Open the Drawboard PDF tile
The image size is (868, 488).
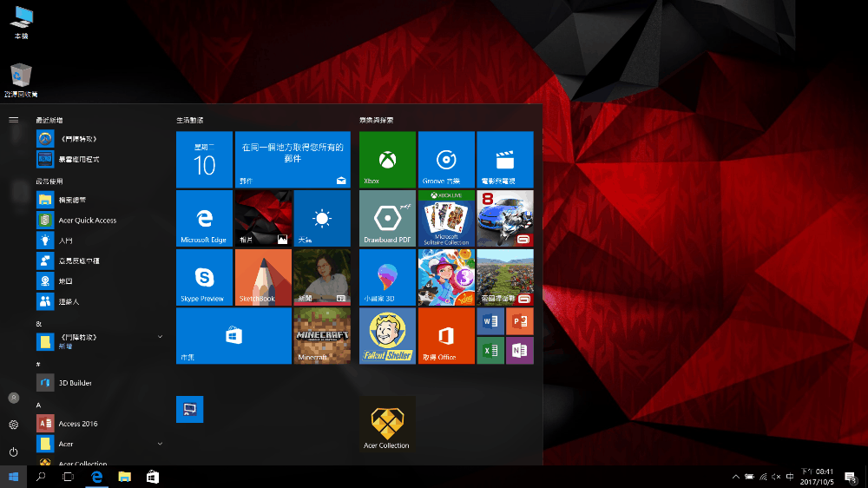[x=387, y=218]
